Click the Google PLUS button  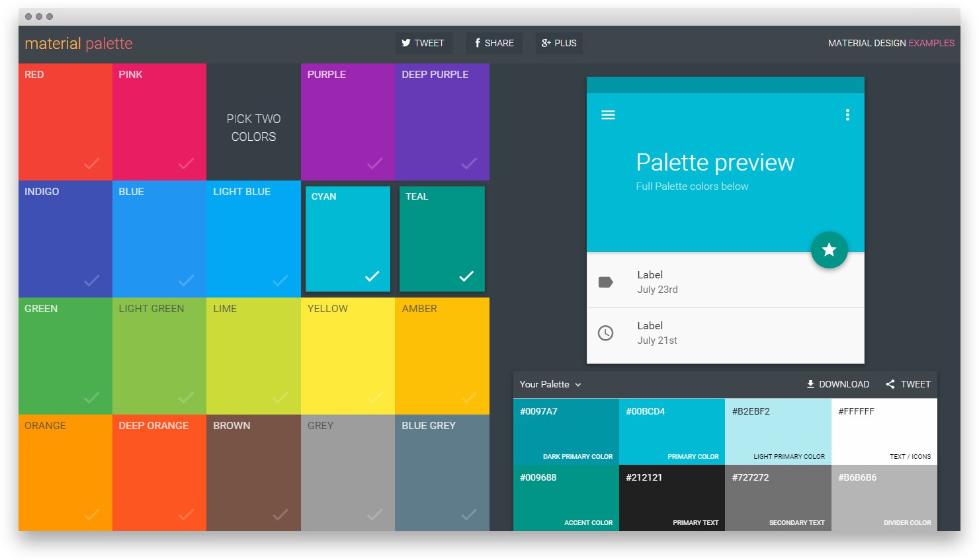pos(559,43)
